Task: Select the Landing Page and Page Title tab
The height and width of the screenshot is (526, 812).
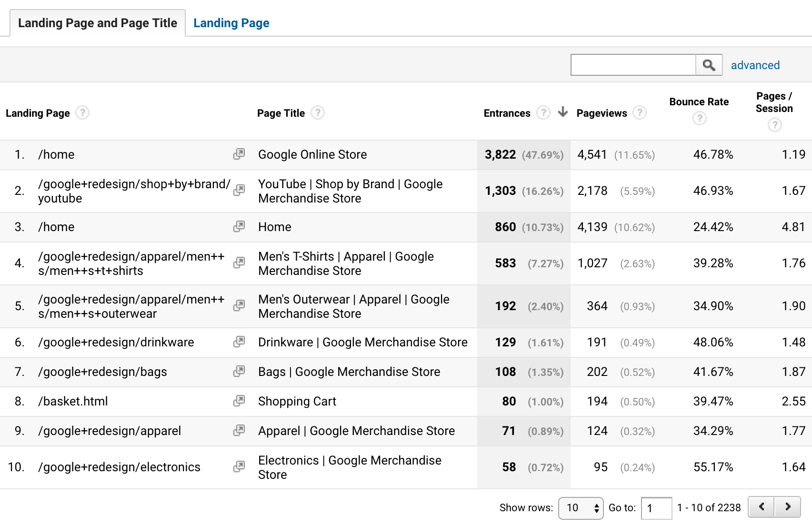Action: coord(97,22)
